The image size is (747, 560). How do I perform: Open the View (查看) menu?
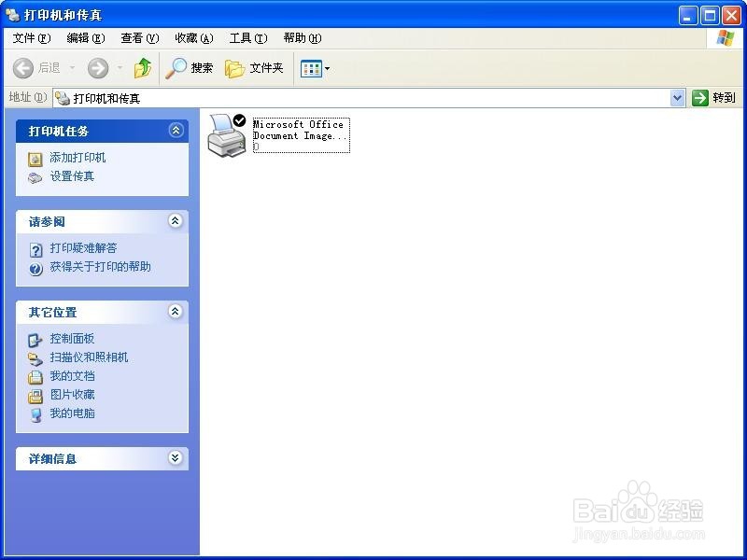click(x=139, y=38)
